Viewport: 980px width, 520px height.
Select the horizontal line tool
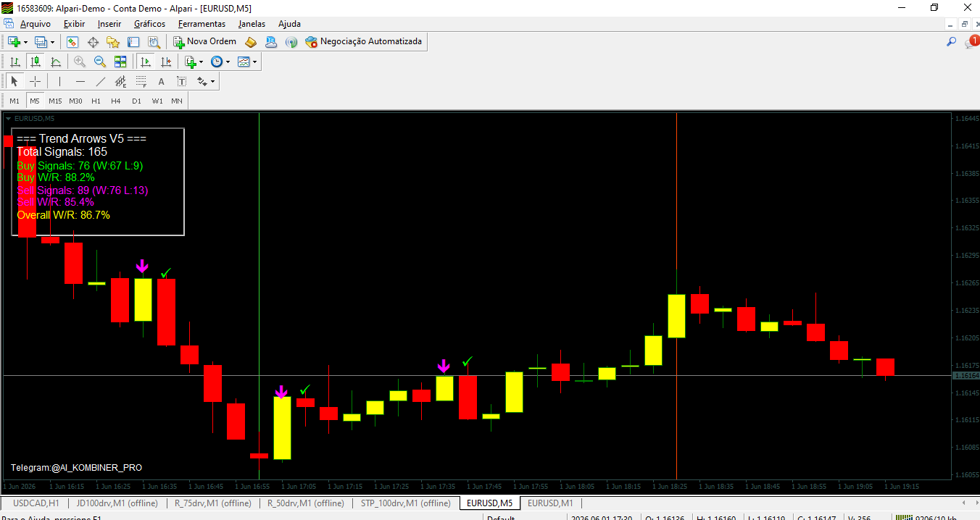(x=80, y=81)
